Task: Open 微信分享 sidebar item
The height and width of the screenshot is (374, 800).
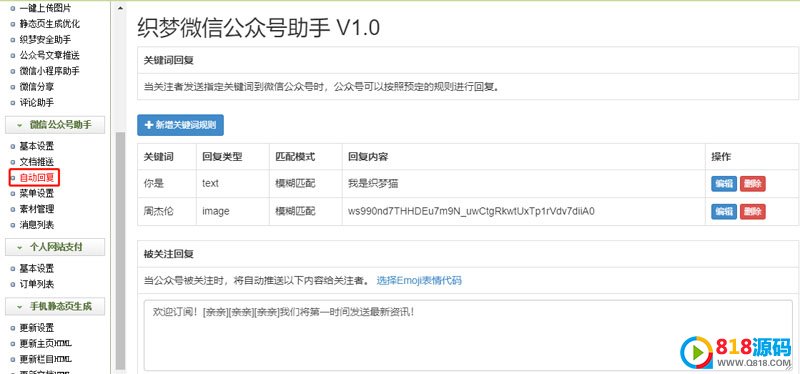Action: 37,87
